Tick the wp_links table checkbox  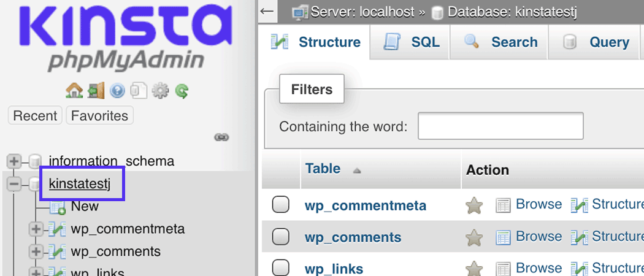(280, 268)
